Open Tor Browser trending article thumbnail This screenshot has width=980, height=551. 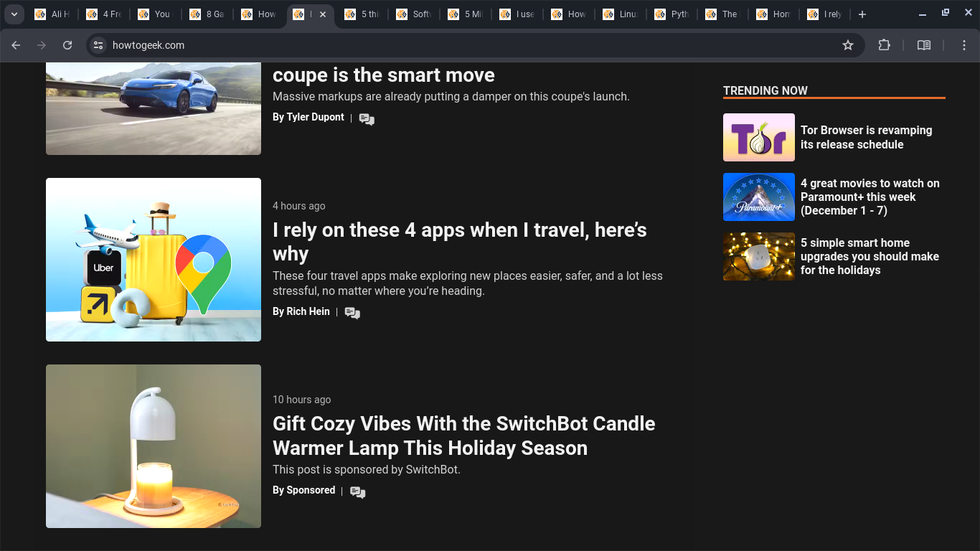point(758,137)
